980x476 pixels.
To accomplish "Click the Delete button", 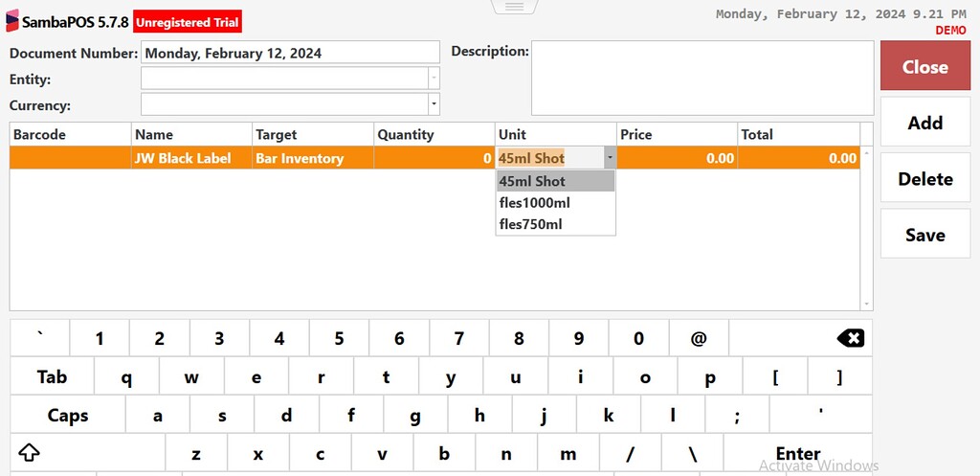I will 925,178.
